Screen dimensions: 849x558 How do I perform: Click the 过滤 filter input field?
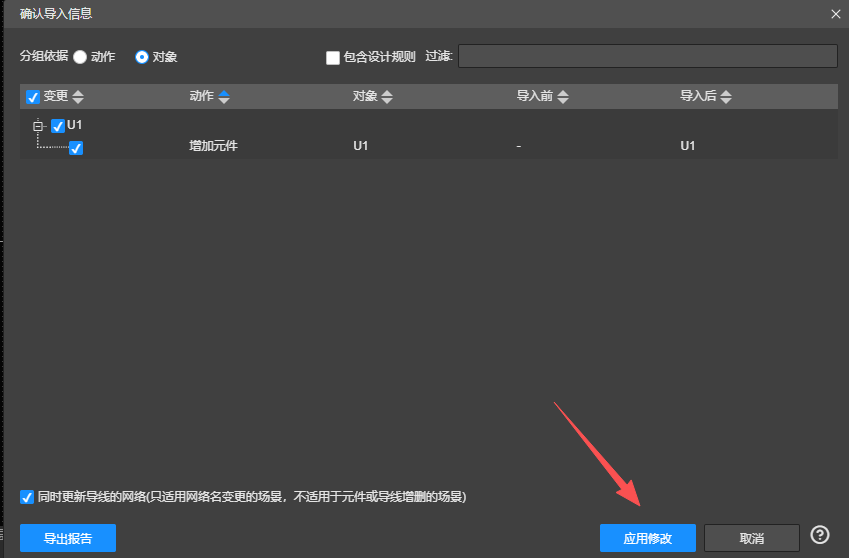648,56
